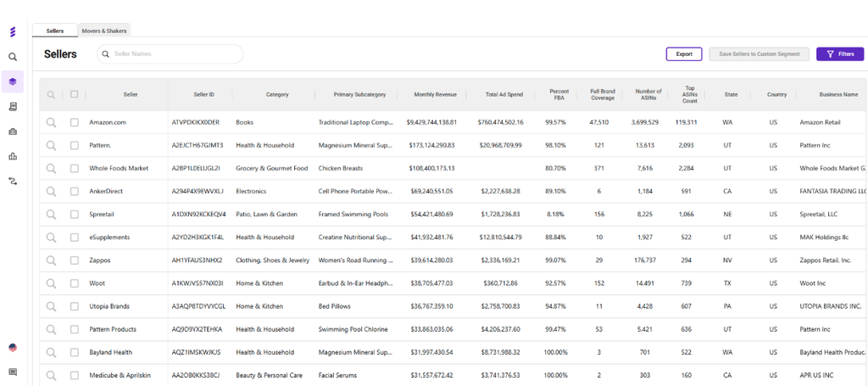Click the magnifier icon in Pattern Products row
This screenshot has width=868, height=386.
(51, 329)
